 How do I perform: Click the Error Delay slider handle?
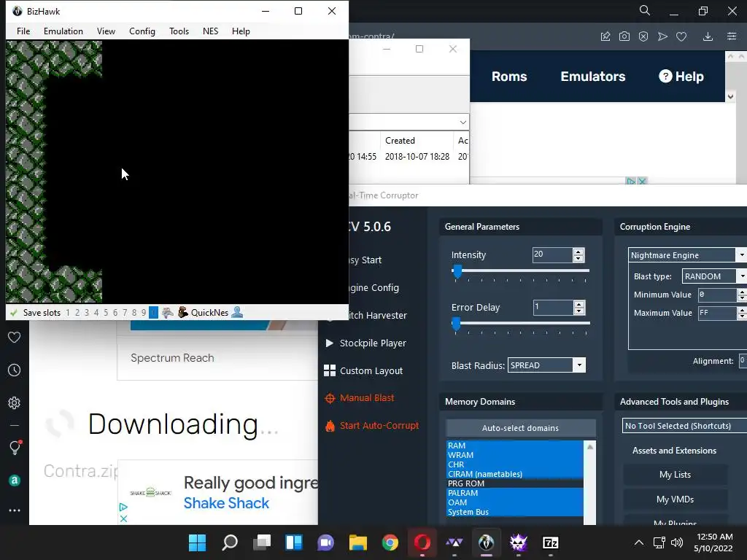457,324
